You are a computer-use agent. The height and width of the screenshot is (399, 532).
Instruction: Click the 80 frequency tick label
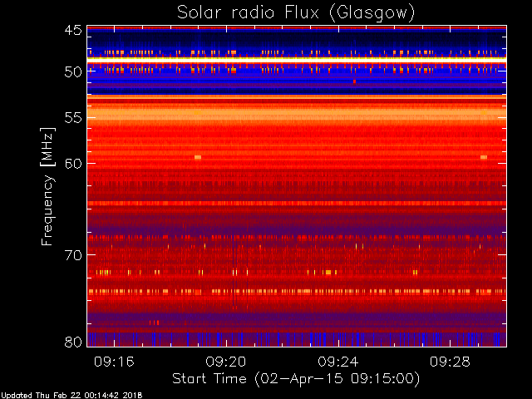[73, 342]
